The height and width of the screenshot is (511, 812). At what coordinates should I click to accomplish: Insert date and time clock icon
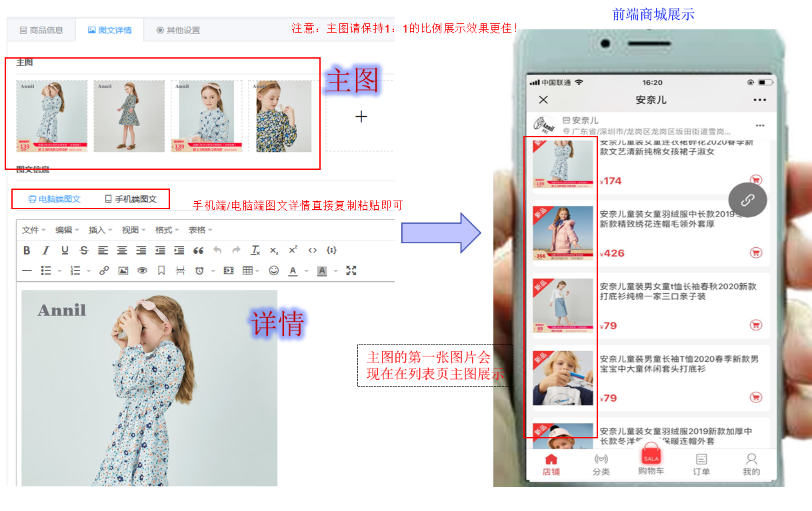pos(199,270)
